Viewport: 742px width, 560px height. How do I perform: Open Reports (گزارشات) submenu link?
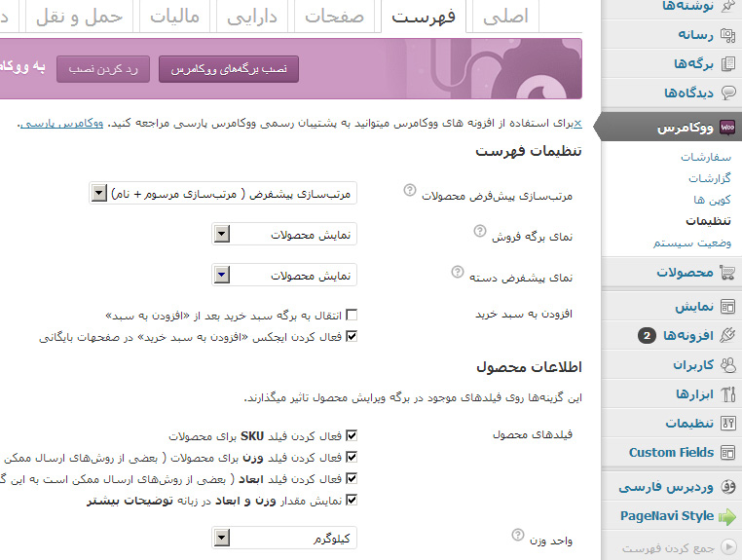[709, 178]
